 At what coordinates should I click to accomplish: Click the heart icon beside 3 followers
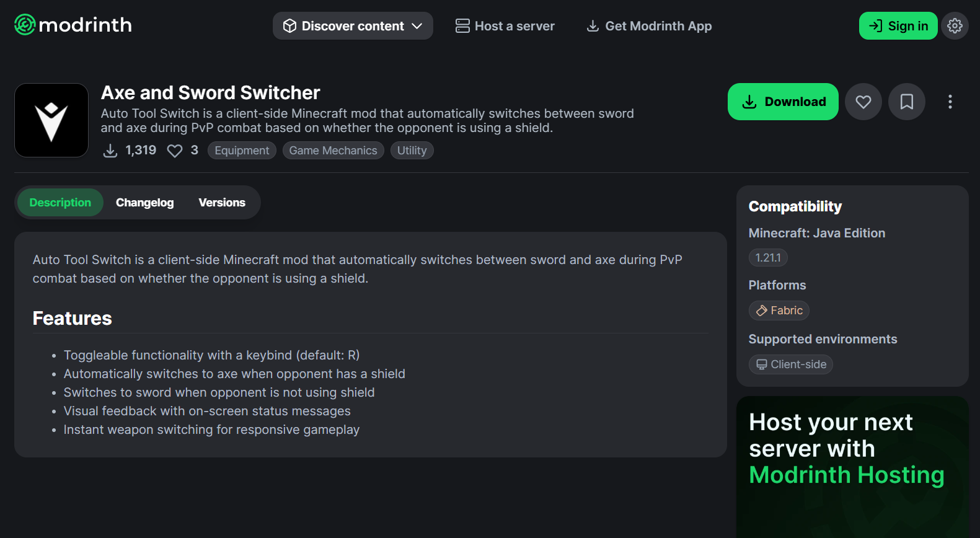(x=175, y=151)
